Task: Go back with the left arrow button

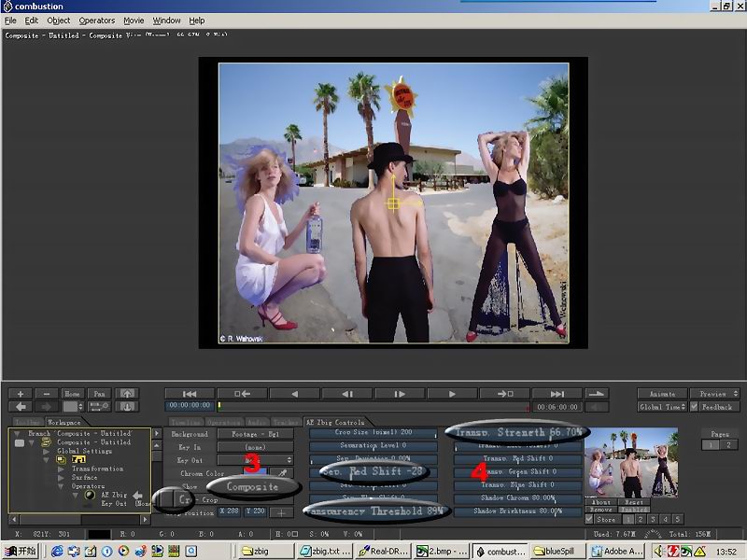Action: pos(21,407)
